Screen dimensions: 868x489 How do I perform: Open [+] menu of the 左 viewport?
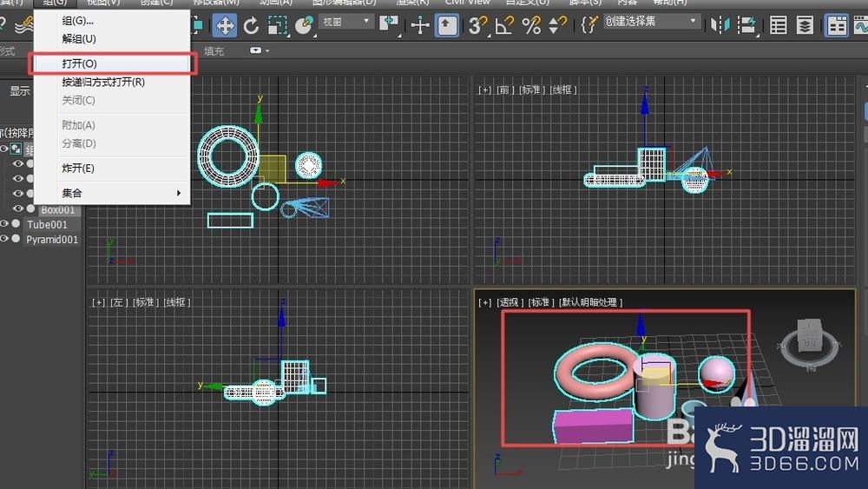pyautogui.click(x=98, y=302)
